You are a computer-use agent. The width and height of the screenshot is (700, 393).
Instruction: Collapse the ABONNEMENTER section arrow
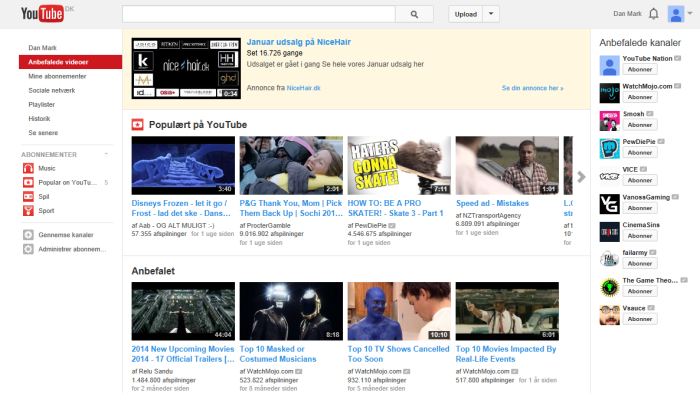tap(106, 154)
